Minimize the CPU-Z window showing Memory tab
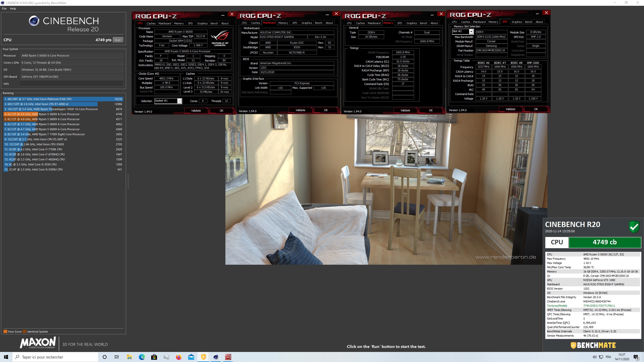 click(x=432, y=15)
